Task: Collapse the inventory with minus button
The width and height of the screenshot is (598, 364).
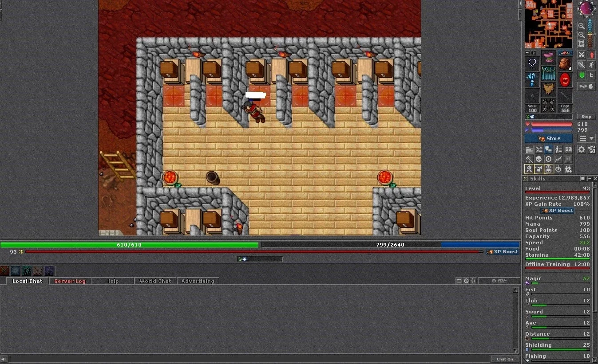Action: (527, 52)
